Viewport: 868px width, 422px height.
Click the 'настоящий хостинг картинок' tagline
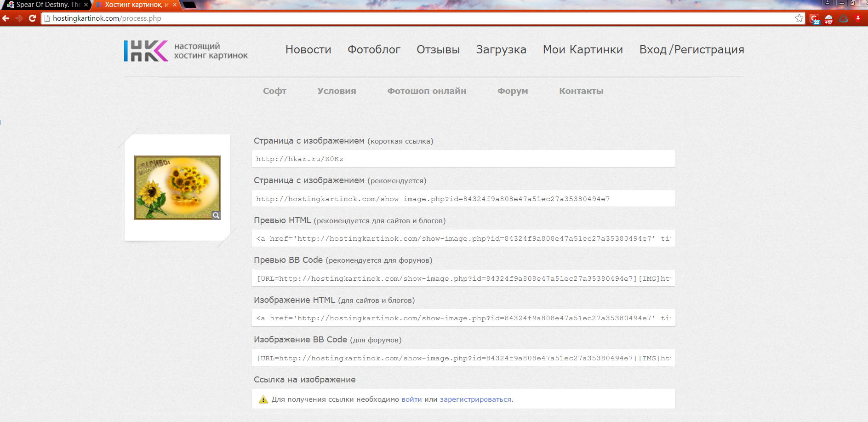click(x=211, y=51)
